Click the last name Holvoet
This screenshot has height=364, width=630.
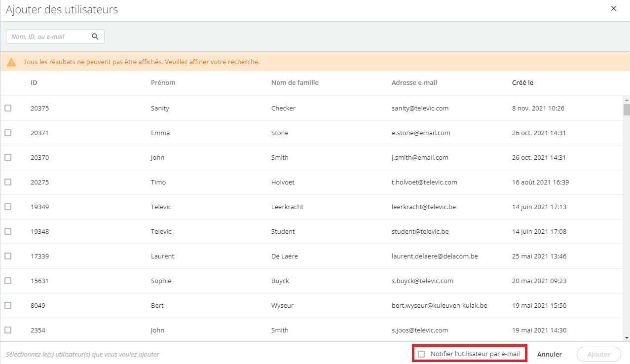(x=283, y=182)
